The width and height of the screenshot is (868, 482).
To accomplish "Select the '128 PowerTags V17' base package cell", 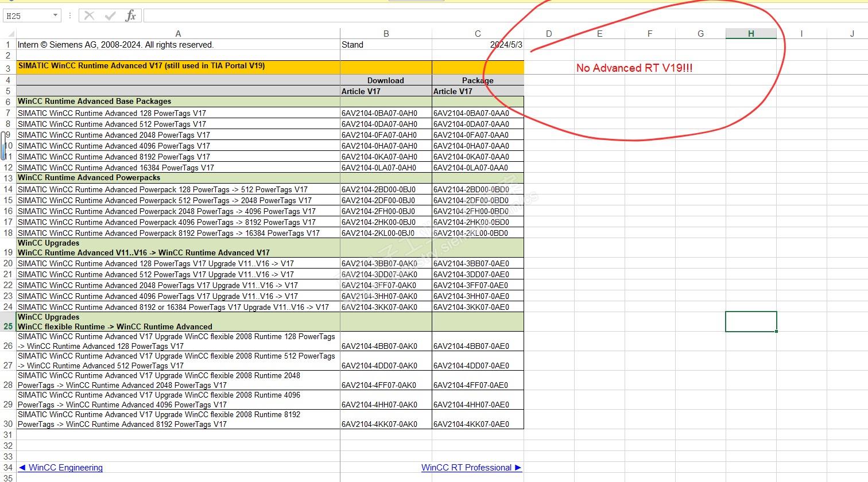I will tap(178, 113).
